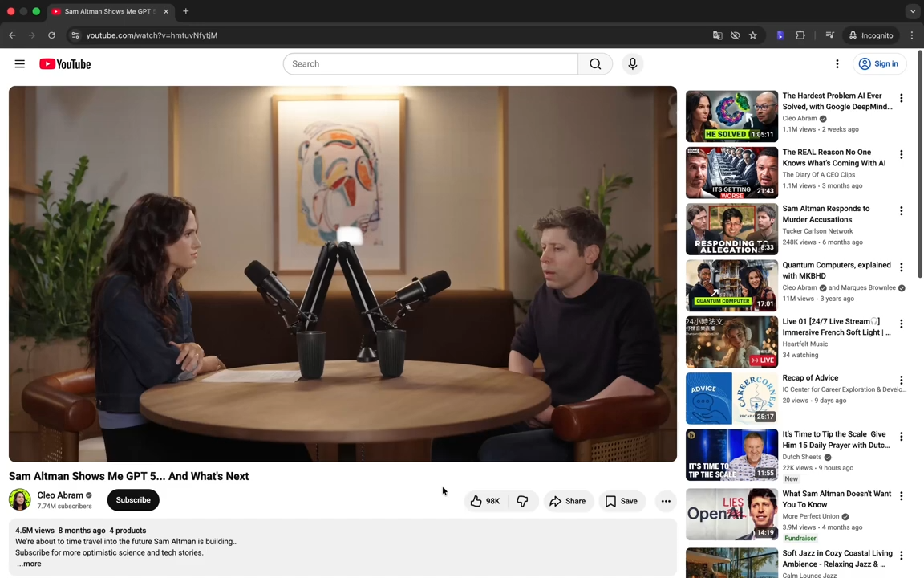Open Cleo Abram channel avatar

(x=19, y=499)
